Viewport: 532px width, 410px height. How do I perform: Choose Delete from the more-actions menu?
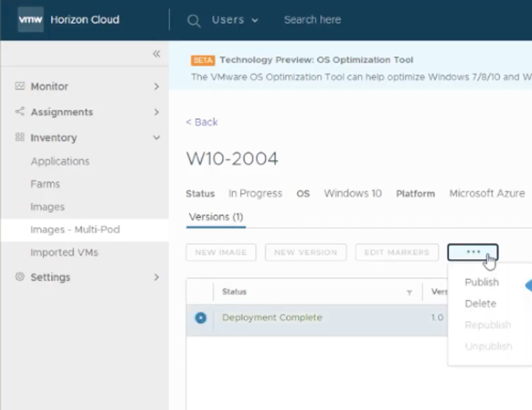coord(480,304)
